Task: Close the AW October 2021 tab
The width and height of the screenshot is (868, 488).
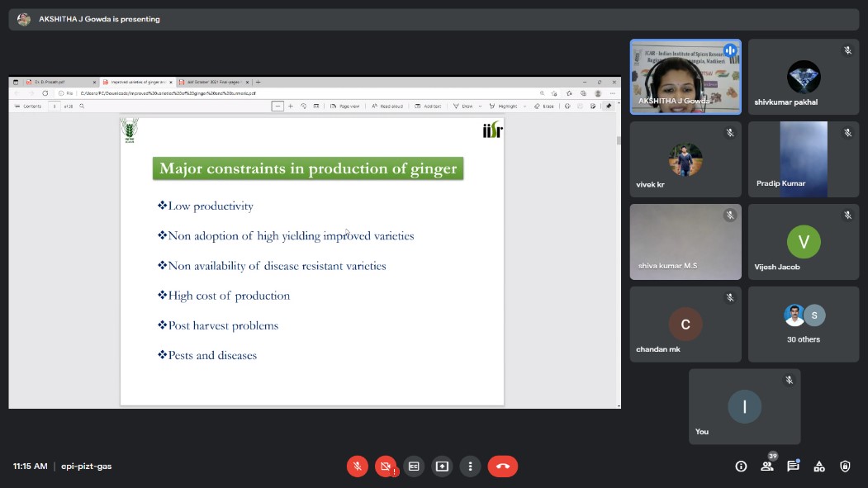Action: [247, 82]
